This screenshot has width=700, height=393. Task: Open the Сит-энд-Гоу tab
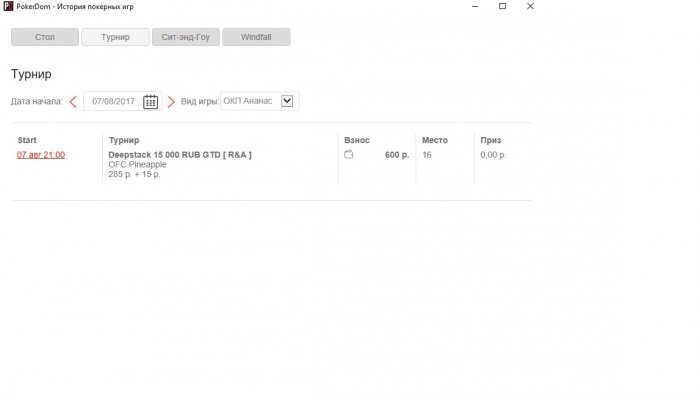coord(186,37)
